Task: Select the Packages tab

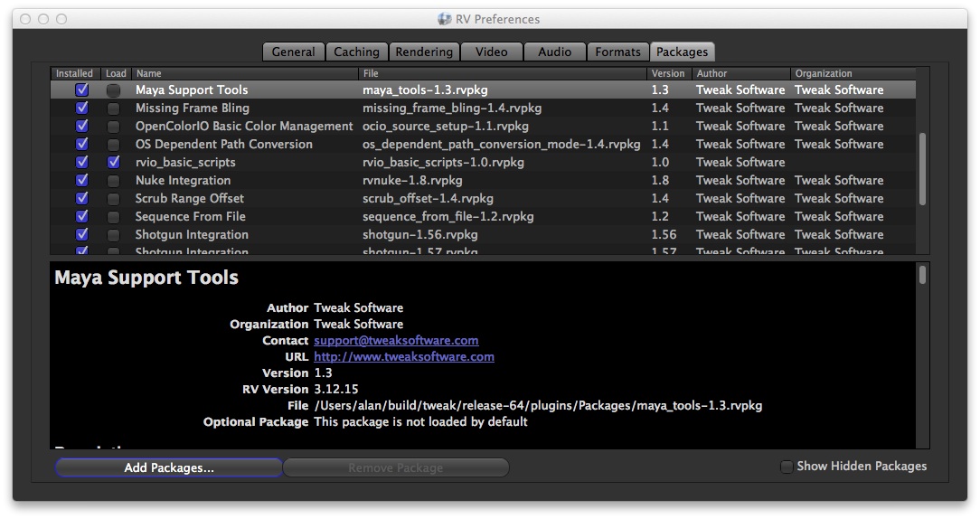Action: [x=682, y=52]
